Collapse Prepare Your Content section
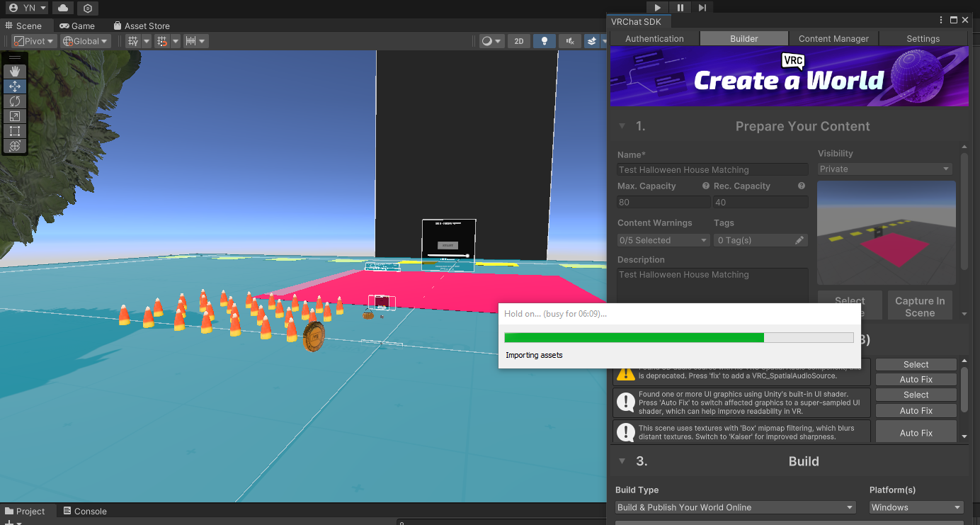Viewport: 980px width, 525px height. point(622,126)
